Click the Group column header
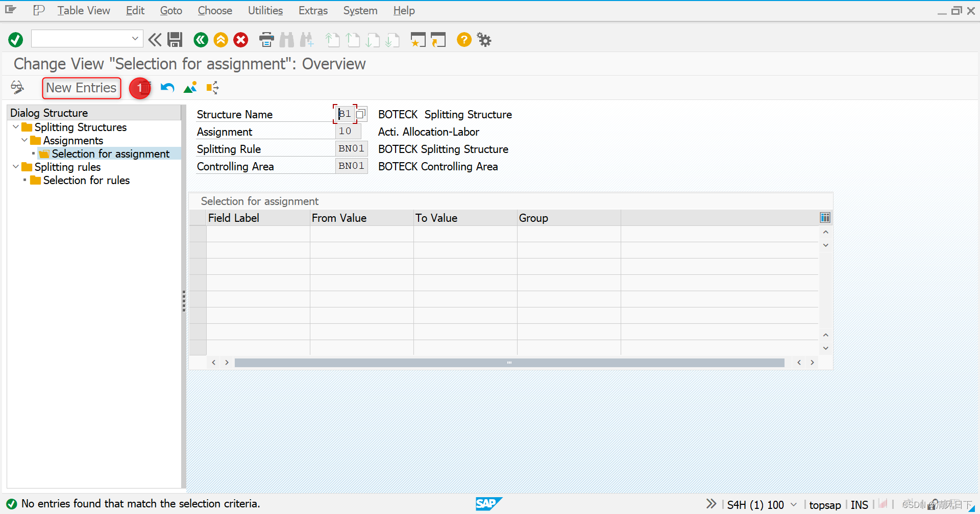This screenshot has width=980, height=514. point(569,218)
